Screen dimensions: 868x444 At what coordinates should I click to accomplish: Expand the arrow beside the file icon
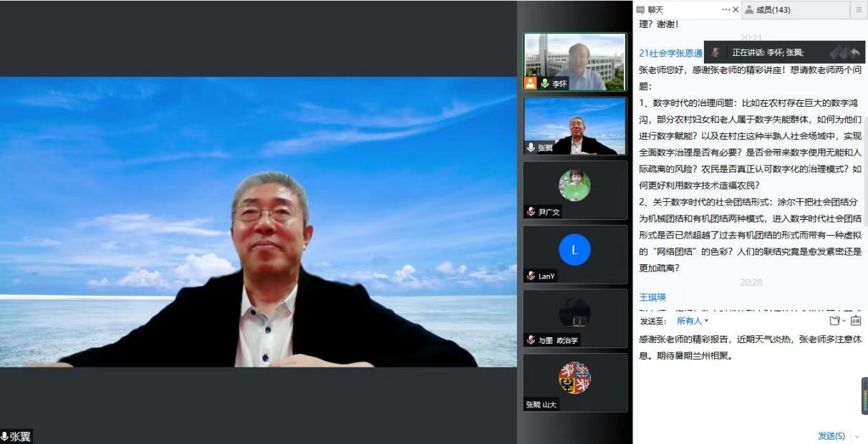tap(844, 321)
